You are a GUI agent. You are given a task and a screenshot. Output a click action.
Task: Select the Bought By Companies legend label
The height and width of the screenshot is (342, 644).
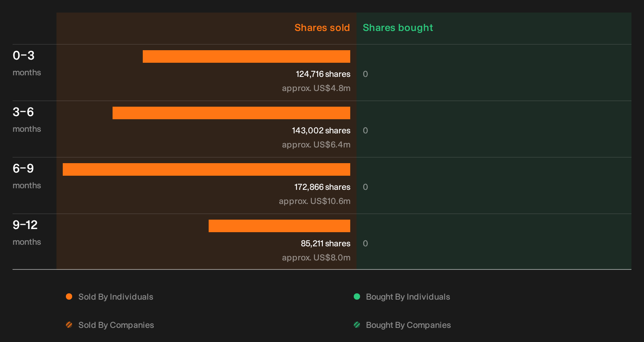(408, 325)
